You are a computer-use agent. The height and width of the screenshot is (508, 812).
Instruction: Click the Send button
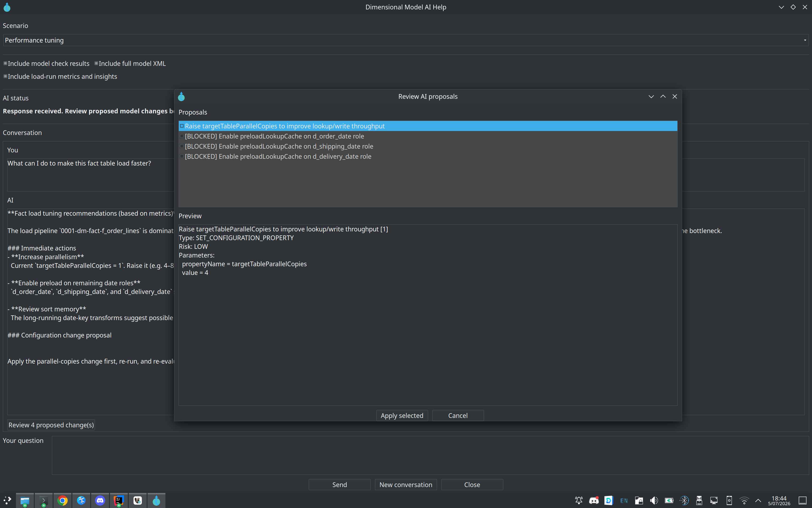[x=340, y=485]
